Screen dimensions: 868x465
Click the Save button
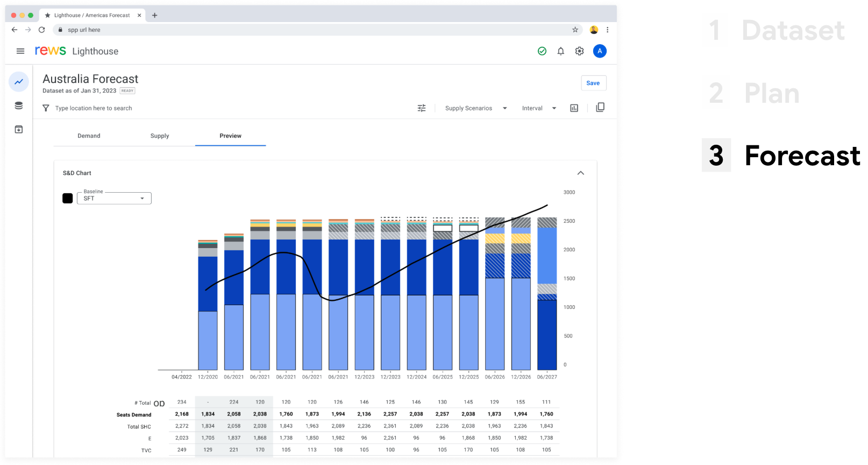tap(593, 83)
